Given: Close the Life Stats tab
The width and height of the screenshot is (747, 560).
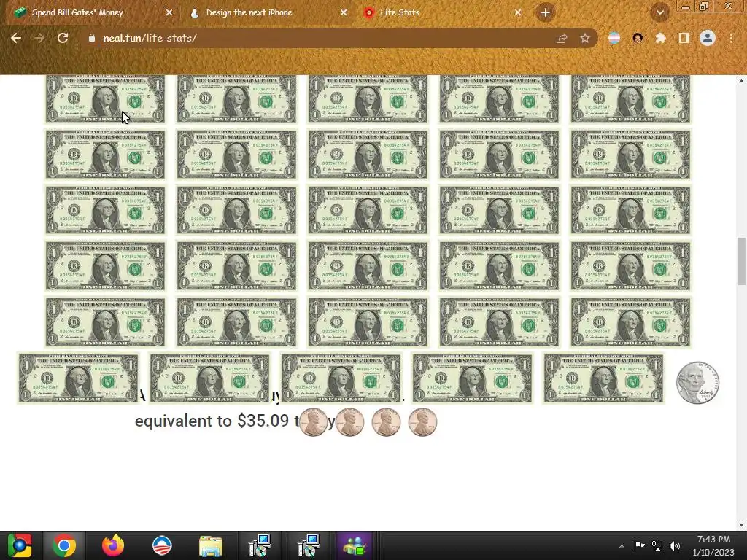Looking at the screenshot, I should pyautogui.click(x=518, y=13).
